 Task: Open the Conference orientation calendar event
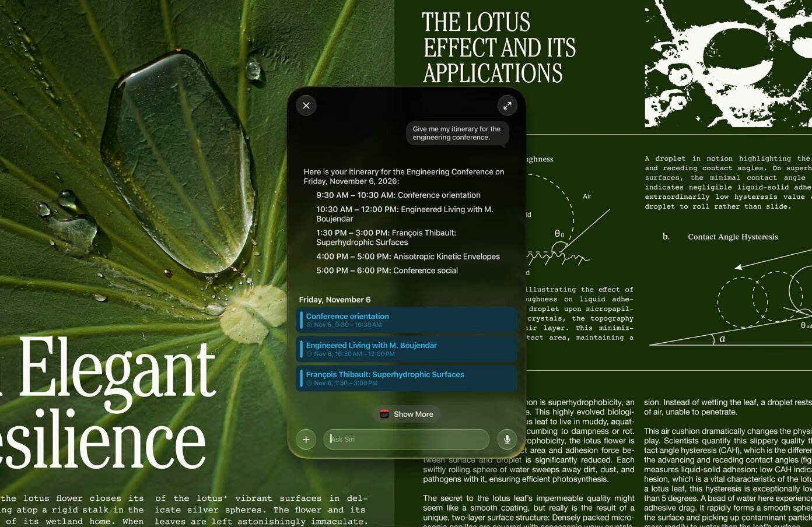click(407, 320)
